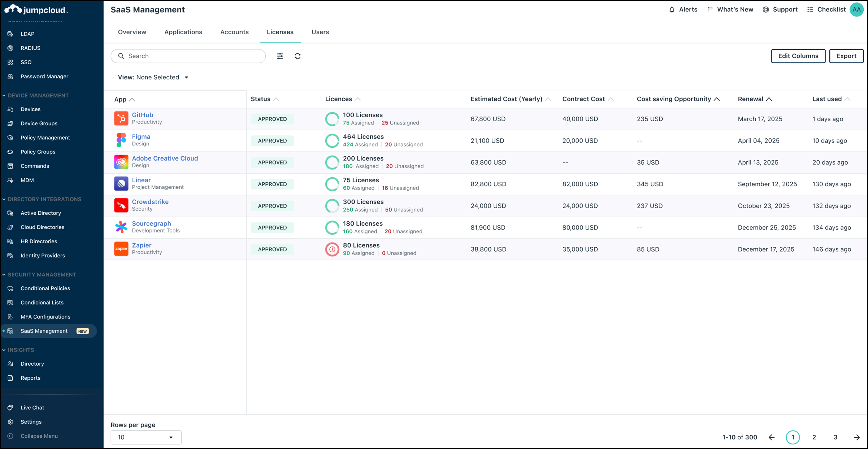868x449 pixels.
Task: Click the Adobe Creative Cloud logo
Action: [x=121, y=162]
